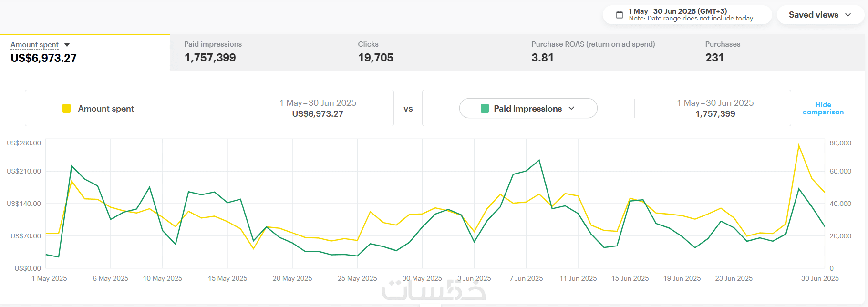The width and height of the screenshot is (868, 307).
Task: Click the 23 Jun 2025 axis label
Action: 734,278
